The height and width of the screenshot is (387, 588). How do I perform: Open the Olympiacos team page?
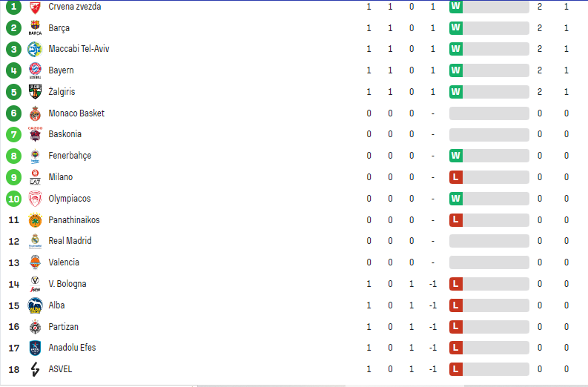coord(70,199)
